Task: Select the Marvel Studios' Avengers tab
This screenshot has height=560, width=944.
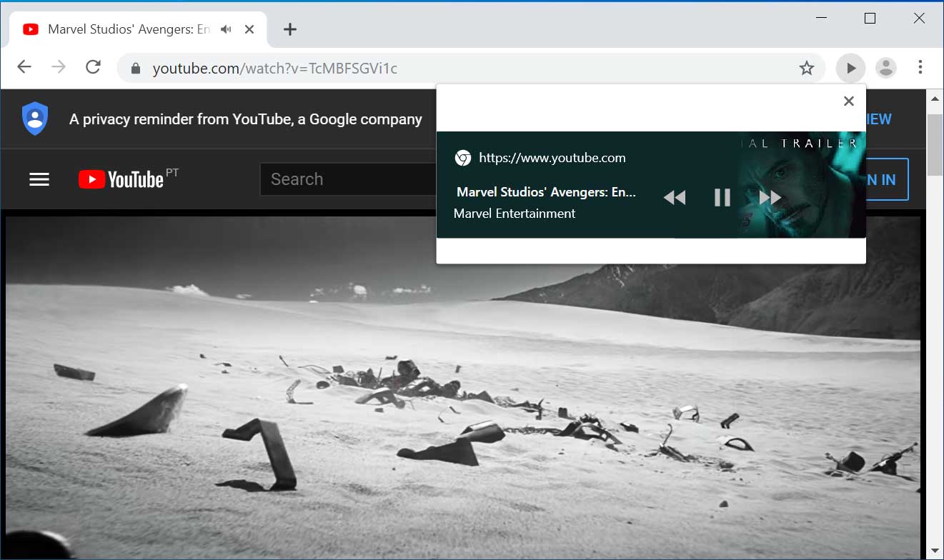Action: pos(138,29)
